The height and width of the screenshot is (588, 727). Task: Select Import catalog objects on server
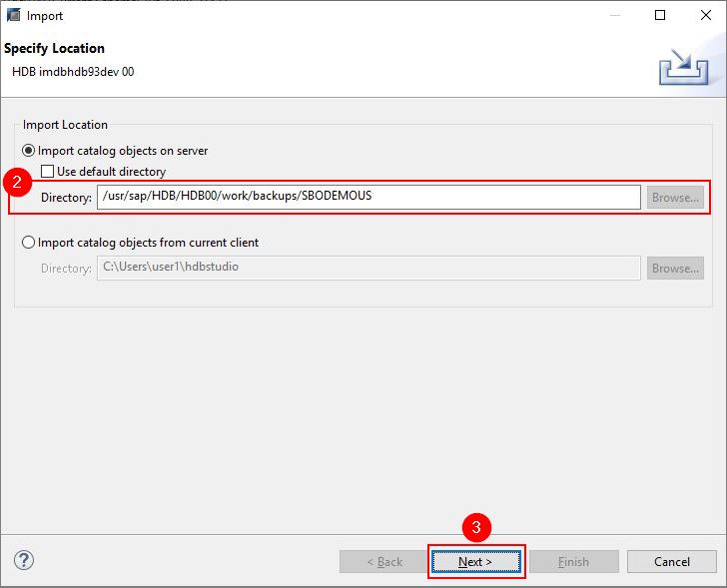29,151
